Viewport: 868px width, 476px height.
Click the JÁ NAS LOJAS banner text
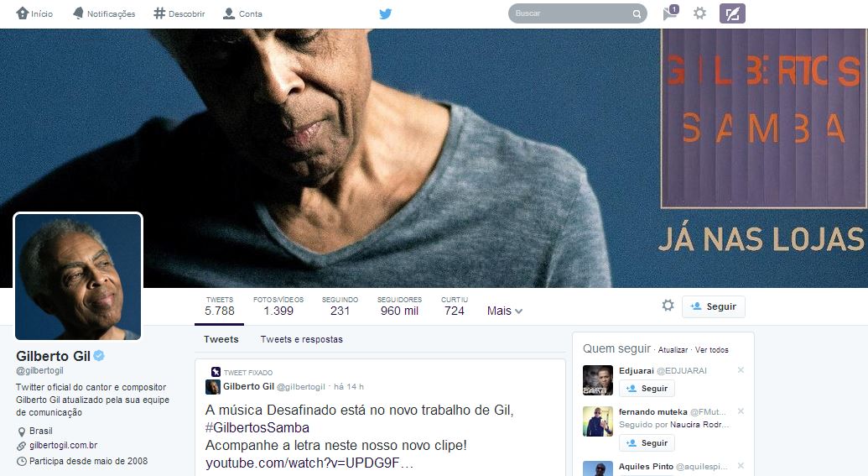pos(761,239)
